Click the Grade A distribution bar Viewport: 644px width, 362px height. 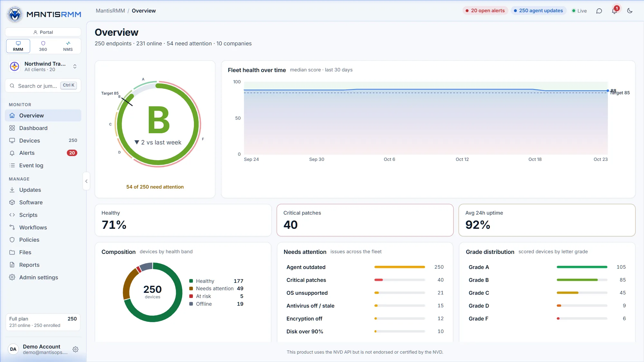[582, 267]
